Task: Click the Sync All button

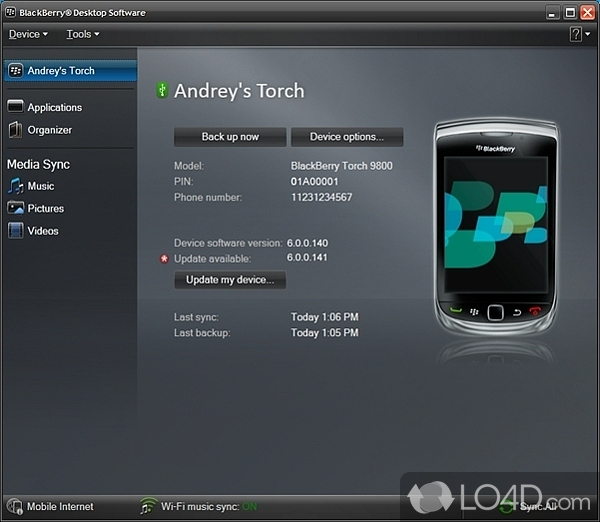Action: coord(528,507)
